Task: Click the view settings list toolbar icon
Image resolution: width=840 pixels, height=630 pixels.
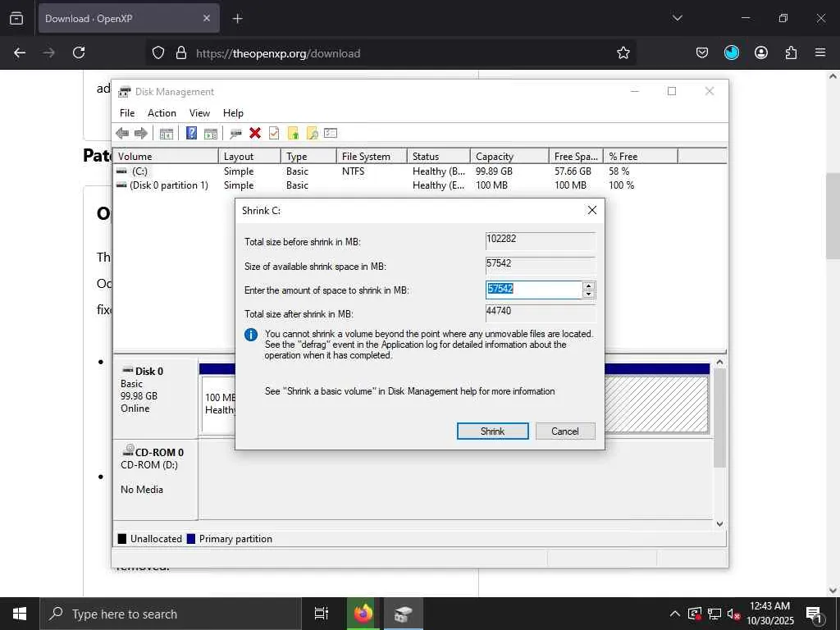Action: (331, 133)
